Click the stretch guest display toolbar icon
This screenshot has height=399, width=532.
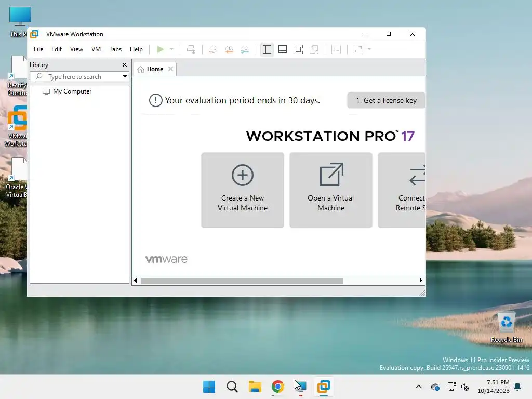tap(358, 49)
